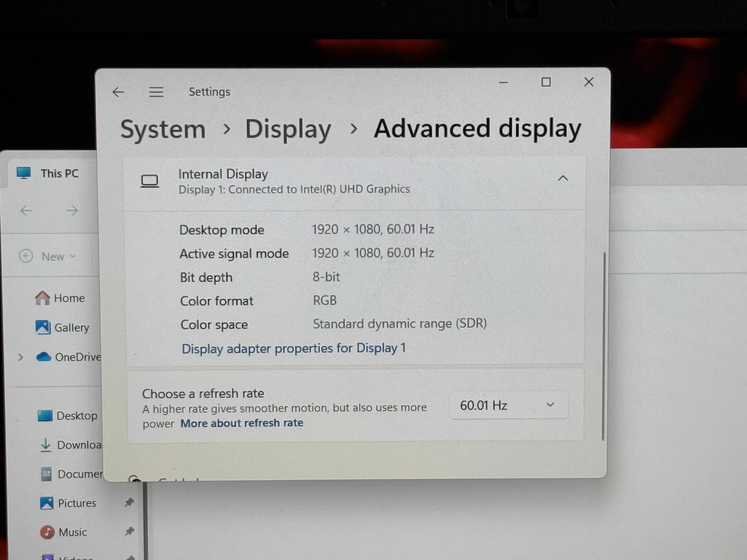Screen dimensions: 747x560
Task: Navigate to System breadcrumb
Action: [x=163, y=129]
